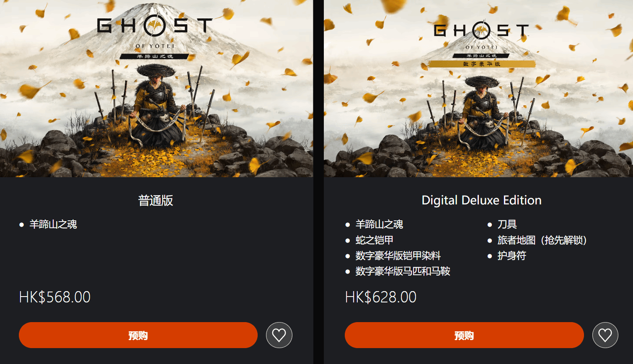633x364 pixels.
Task: Pre-order the 普通版 edition with the 预购 button
Action: (x=138, y=335)
